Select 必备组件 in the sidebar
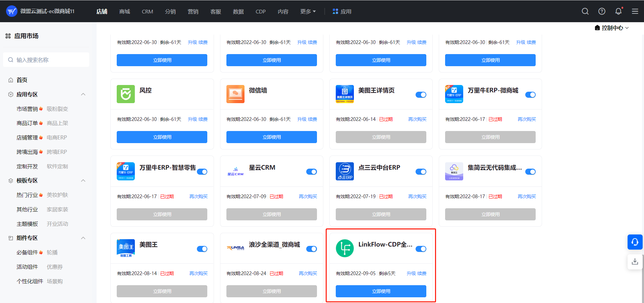 click(27, 253)
